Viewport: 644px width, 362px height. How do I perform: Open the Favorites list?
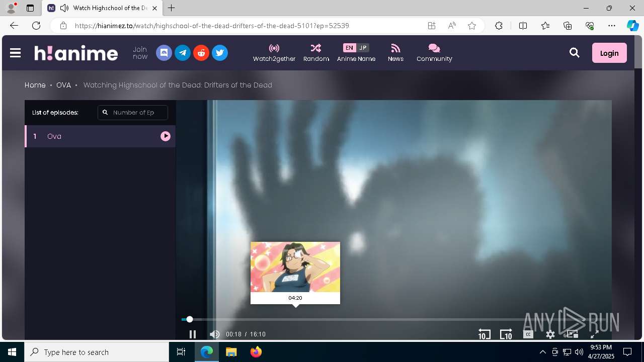pos(545,26)
